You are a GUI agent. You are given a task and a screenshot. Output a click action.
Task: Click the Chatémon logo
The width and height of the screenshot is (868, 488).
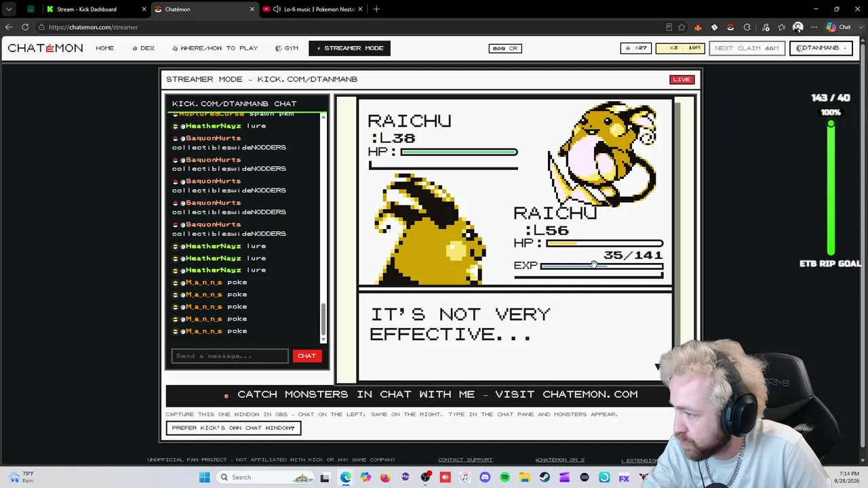(45, 48)
